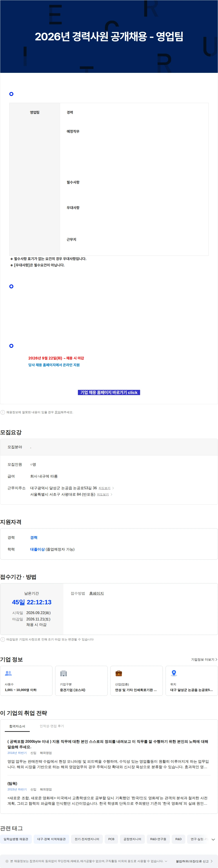Click the 산업(업종) briefcase icon
Screen dimensions: 218x868
(x=119, y=673)
